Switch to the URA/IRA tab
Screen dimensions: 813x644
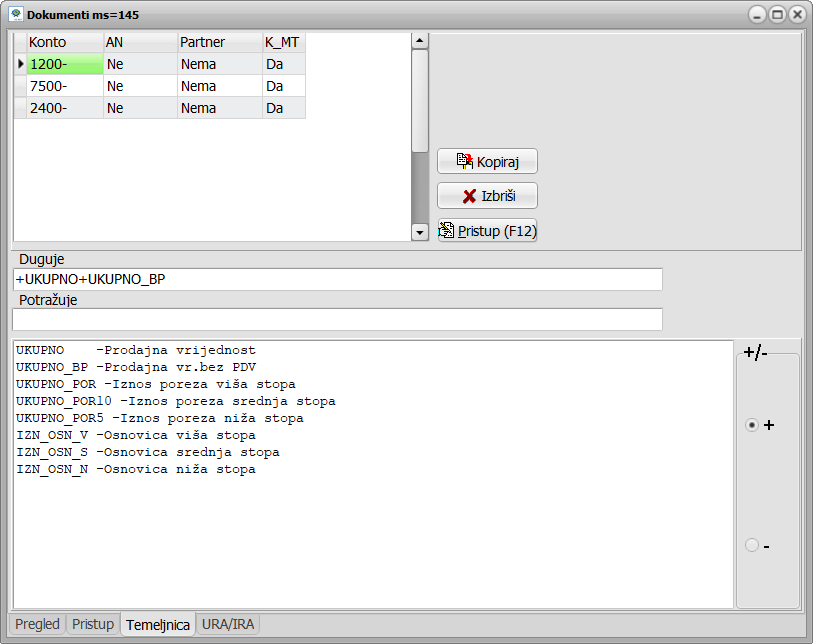point(228,624)
